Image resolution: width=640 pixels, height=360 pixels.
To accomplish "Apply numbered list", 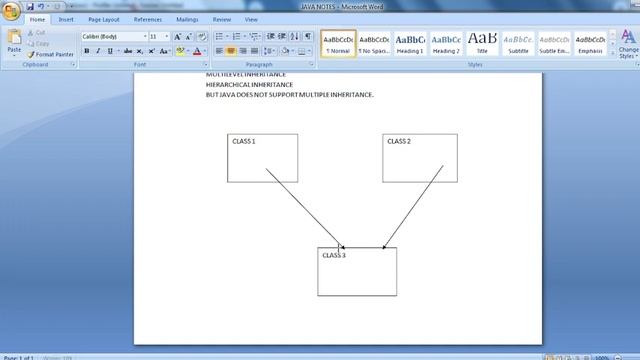I will point(236,37).
